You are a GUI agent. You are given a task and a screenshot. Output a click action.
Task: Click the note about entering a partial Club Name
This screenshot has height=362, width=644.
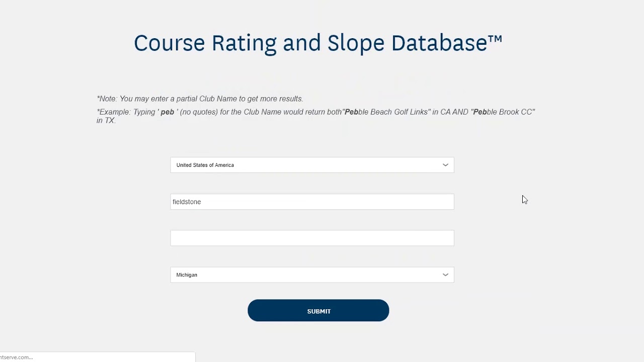[x=200, y=99]
